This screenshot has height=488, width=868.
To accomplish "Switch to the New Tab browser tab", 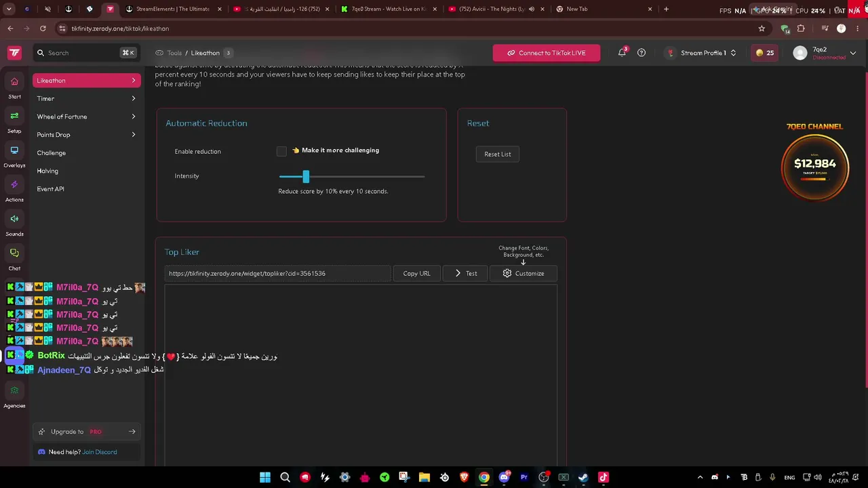I will (x=602, y=9).
